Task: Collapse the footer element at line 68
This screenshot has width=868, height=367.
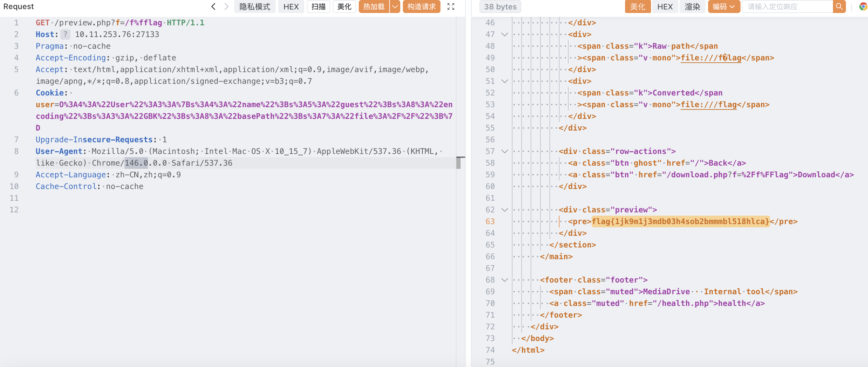Action: 504,280
